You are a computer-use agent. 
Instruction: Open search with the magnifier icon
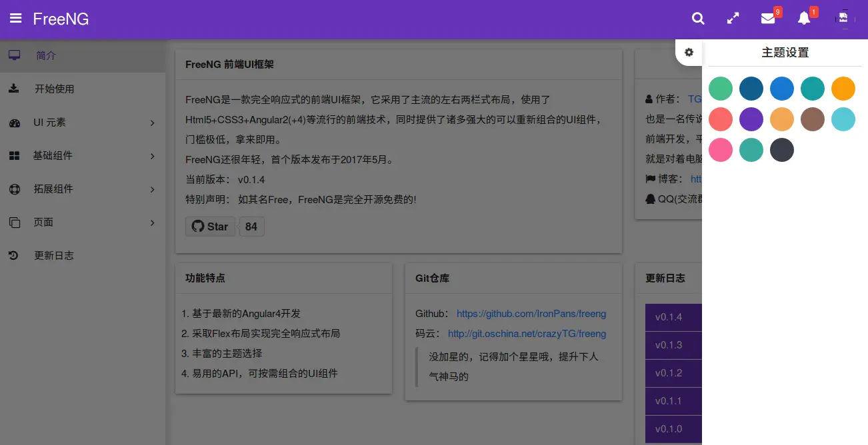click(x=698, y=19)
